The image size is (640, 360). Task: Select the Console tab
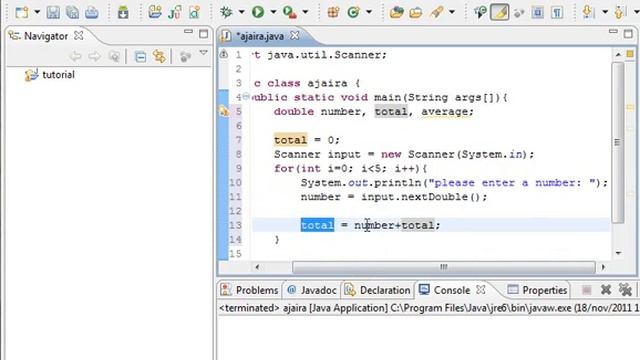[445, 290]
